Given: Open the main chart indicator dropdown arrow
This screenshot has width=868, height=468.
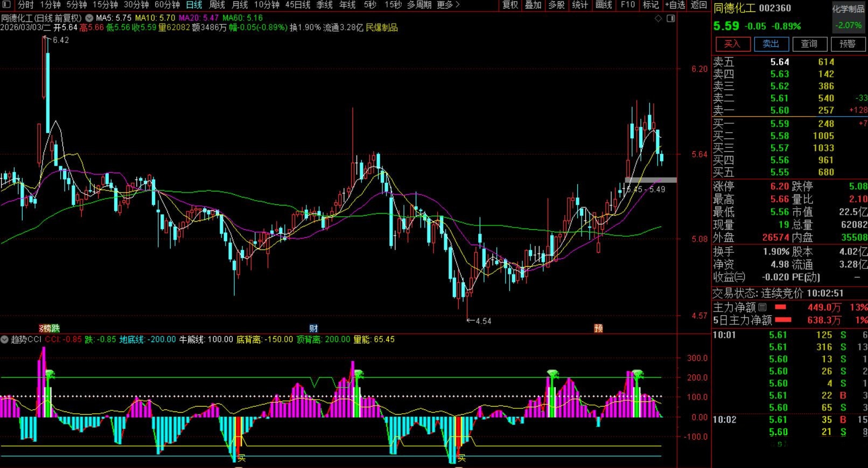Looking at the screenshot, I should pyautogui.click(x=89, y=18).
